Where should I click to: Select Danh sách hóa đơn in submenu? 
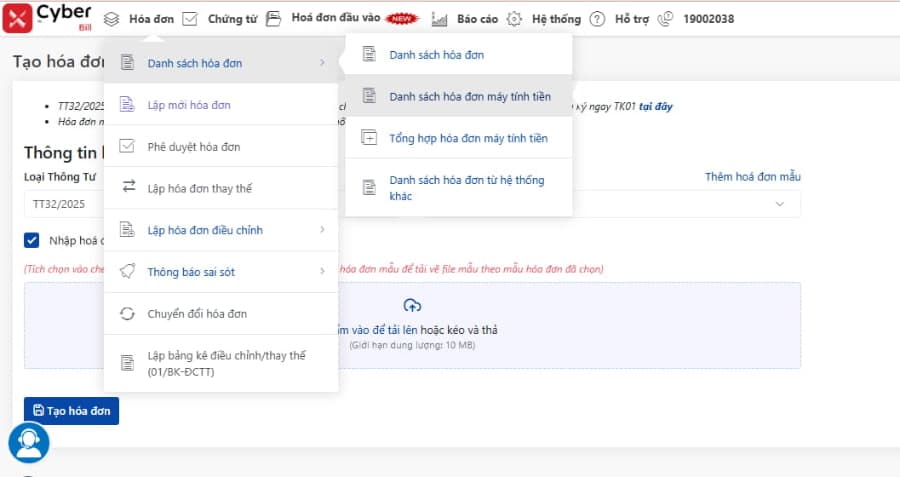pyautogui.click(x=459, y=55)
